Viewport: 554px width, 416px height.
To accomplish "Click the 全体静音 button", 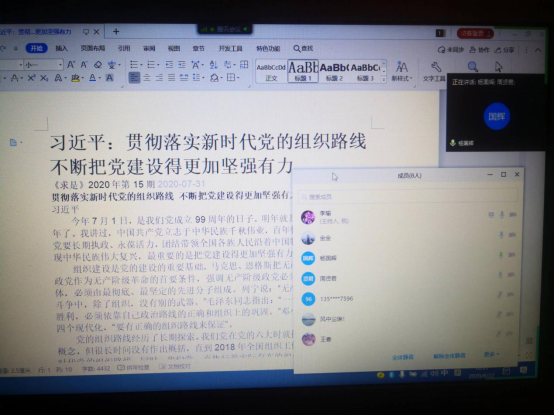I will click(403, 357).
